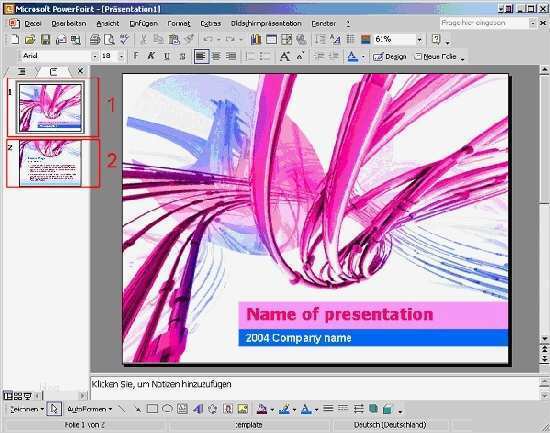The height and width of the screenshot is (433, 550).
Task: Click the Shadow style icon in the drawing toolbar
Action: (x=373, y=409)
